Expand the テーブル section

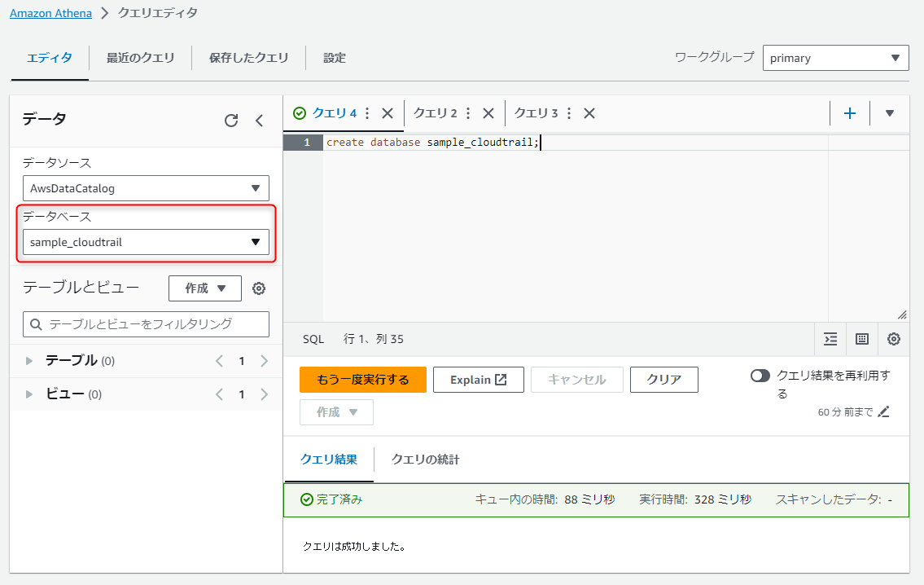[30, 359]
